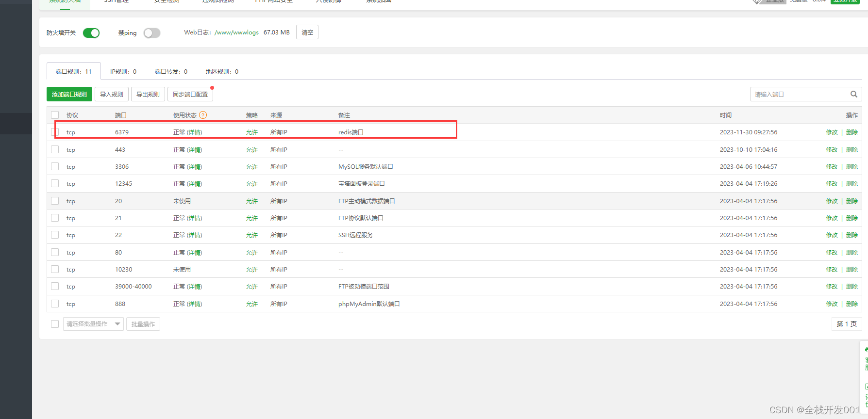Screen dimensions: 868x419
Task: Check the row for port 80
Action: [x=55, y=252]
